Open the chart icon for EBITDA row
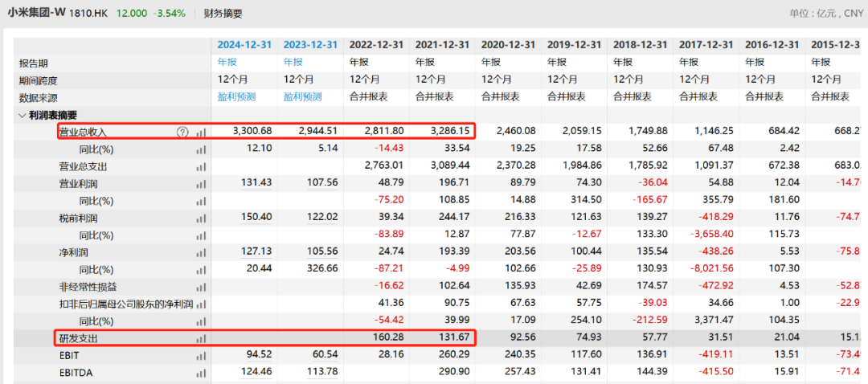Image resolution: width=868 pixels, height=384 pixels. pyautogui.click(x=201, y=373)
